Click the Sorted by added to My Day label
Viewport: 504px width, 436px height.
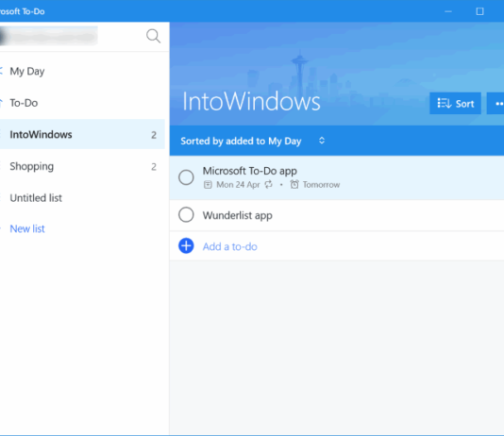(x=241, y=141)
